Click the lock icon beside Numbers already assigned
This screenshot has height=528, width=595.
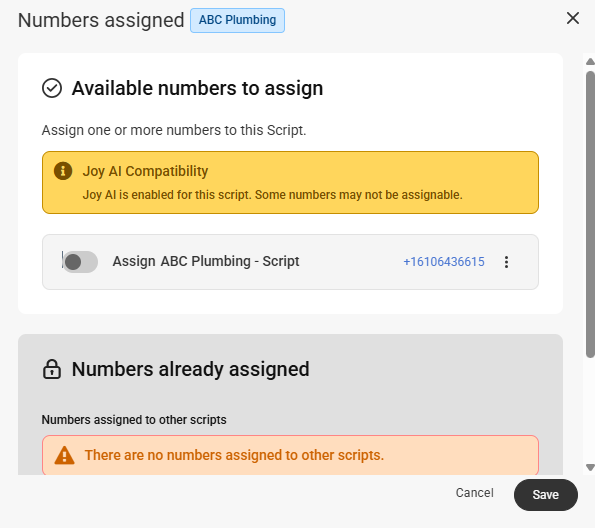[52, 369]
